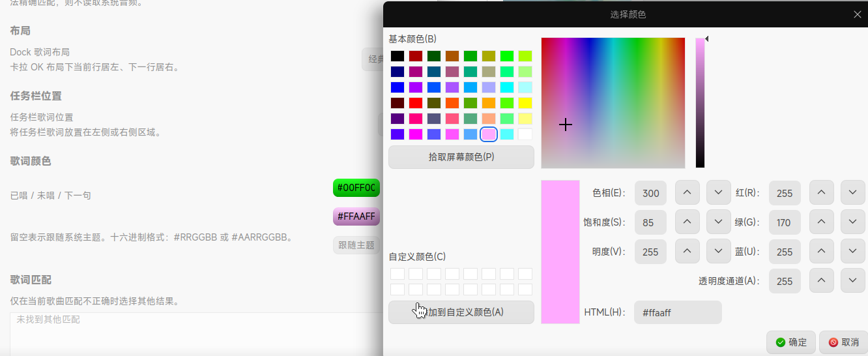Click the 未找到其他匹配 list box in settings
This screenshot has height=356, width=868.
point(195,334)
